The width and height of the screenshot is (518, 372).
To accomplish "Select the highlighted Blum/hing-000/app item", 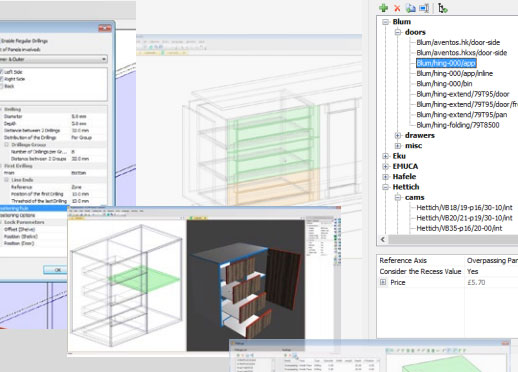I will pyautogui.click(x=446, y=63).
